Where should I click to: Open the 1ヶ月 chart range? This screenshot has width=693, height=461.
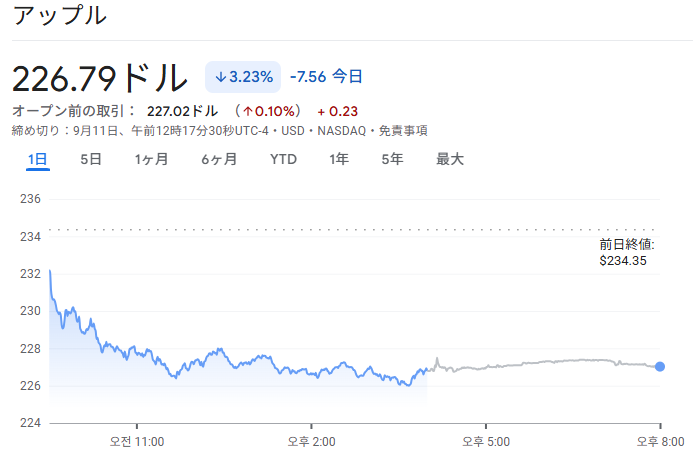click(x=152, y=159)
